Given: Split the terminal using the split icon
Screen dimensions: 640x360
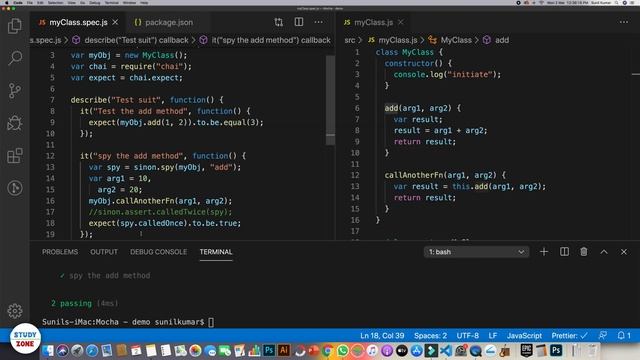Looking at the screenshot, I should click(x=564, y=252).
